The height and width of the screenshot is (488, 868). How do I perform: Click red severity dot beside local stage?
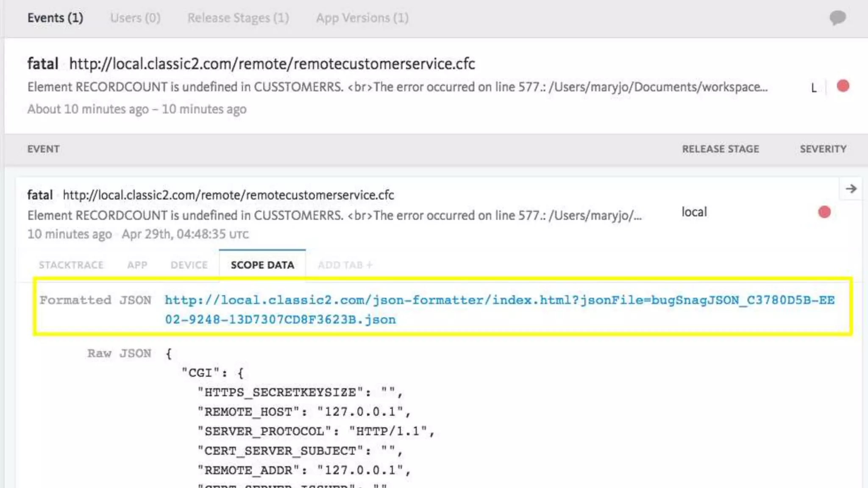(x=824, y=212)
